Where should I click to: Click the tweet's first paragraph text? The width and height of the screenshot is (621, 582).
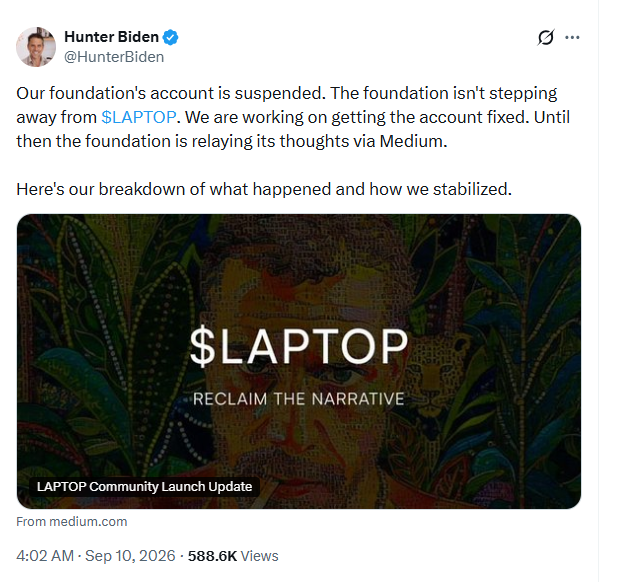tap(293, 117)
